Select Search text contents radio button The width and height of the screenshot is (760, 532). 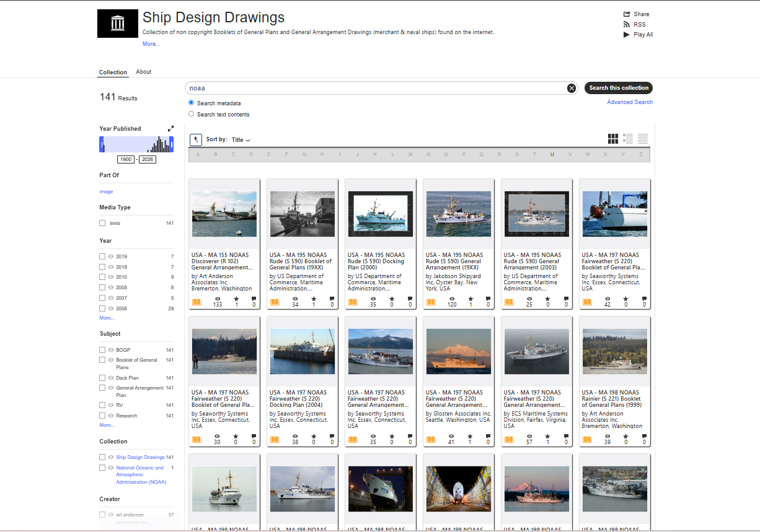192,114
